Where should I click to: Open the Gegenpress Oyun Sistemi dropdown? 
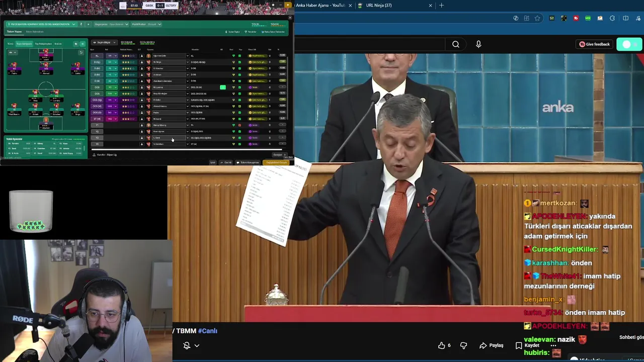pyautogui.click(x=111, y=24)
